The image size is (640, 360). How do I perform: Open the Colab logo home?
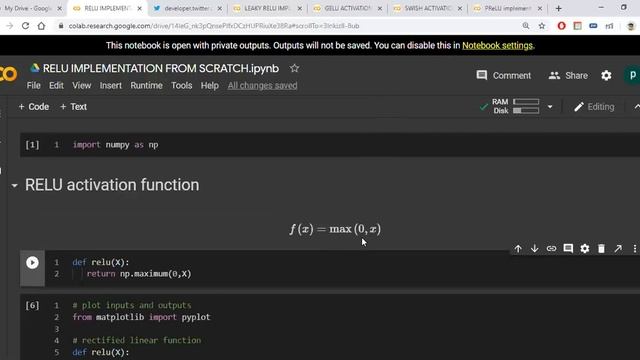tap(8, 75)
